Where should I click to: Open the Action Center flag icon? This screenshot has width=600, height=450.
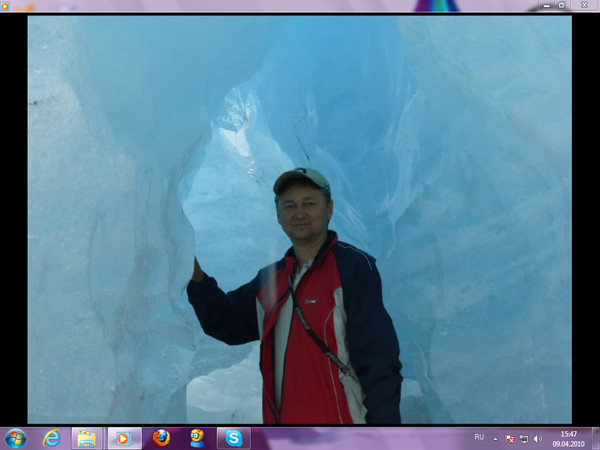509,438
